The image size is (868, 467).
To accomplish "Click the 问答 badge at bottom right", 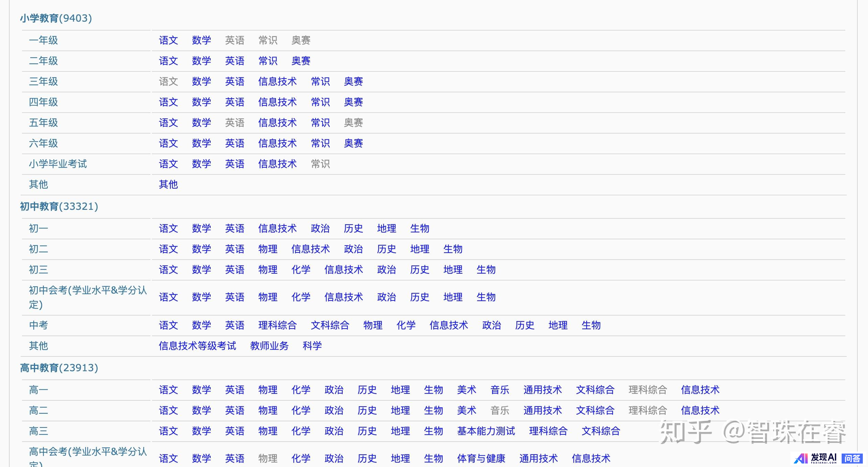I will click(852, 458).
